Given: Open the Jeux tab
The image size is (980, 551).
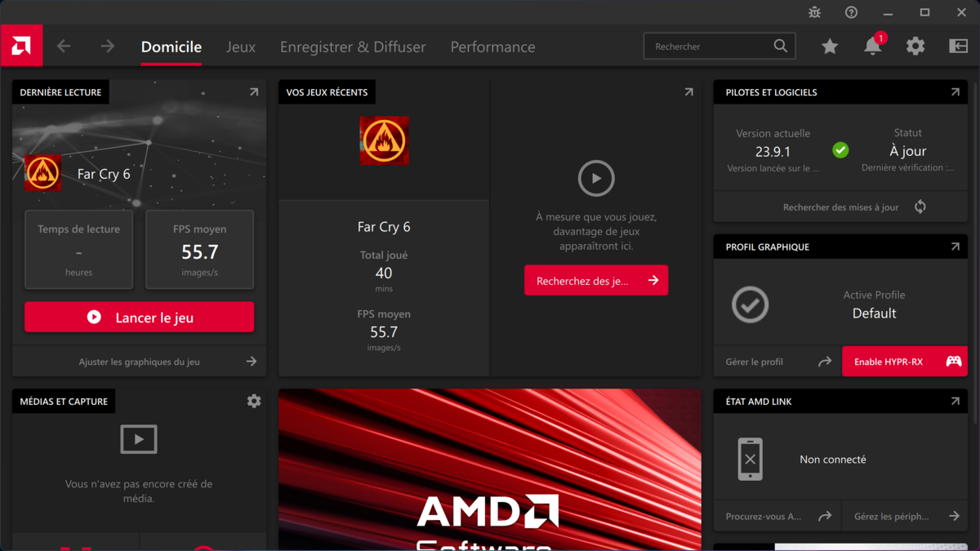Looking at the screenshot, I should click(241, 47).
